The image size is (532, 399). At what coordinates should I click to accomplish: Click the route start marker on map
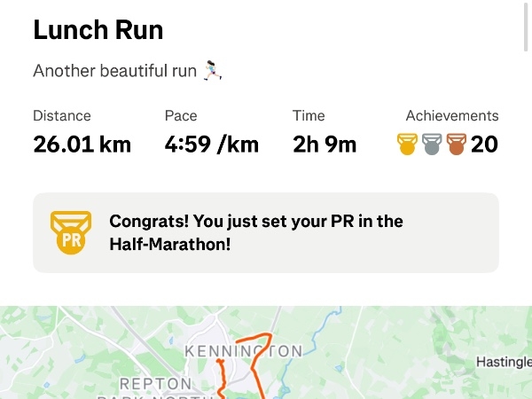pos(220,362)
